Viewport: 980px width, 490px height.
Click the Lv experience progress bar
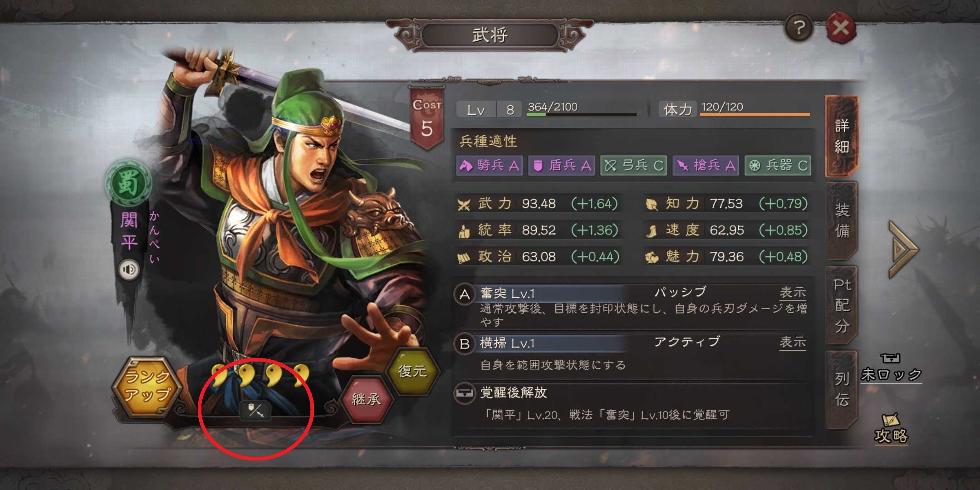582,114
